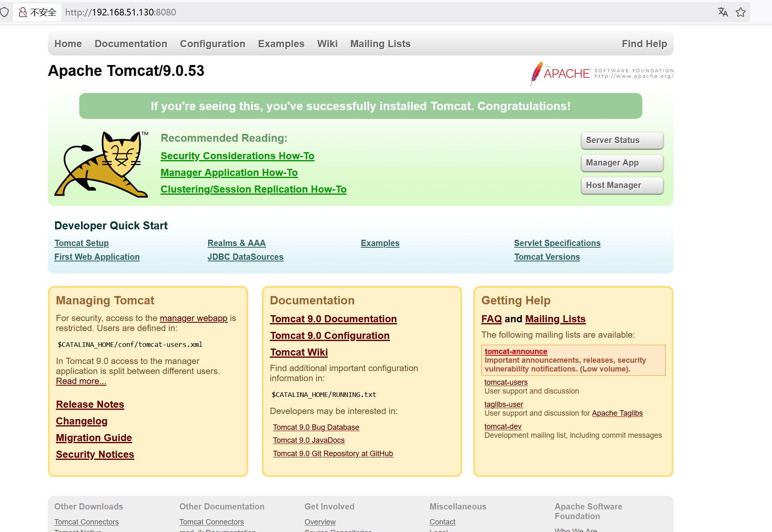Open Tomcat 9.0 Documentation link

(333, 319)
